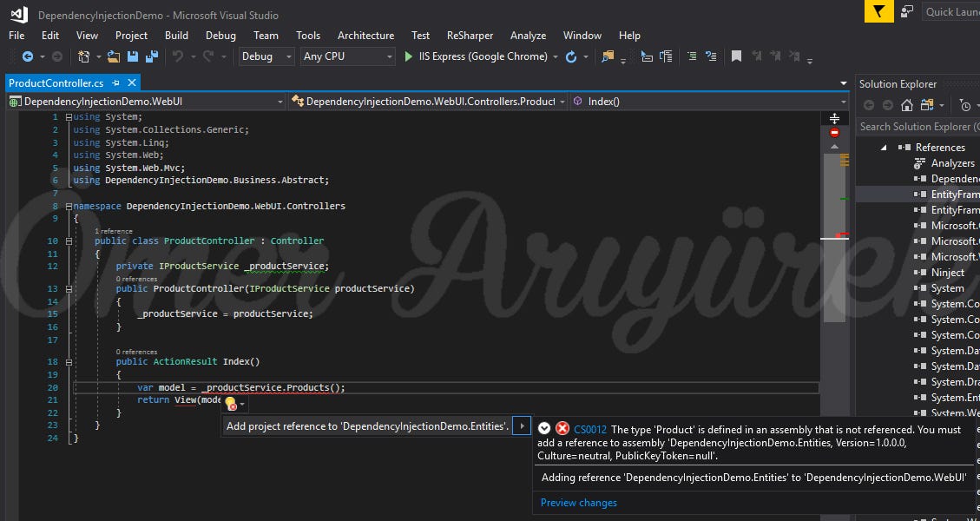The height and width of the screenshot is (521, 980).
Task: Close the ProductController.cs tab
Action: [x=131, y=82]
